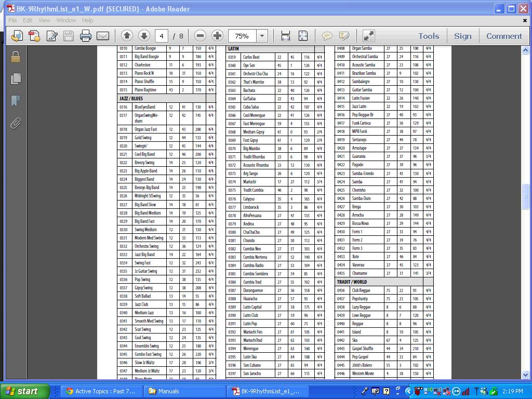Open security settings padlock in side panel

click(x=15, y=57)
